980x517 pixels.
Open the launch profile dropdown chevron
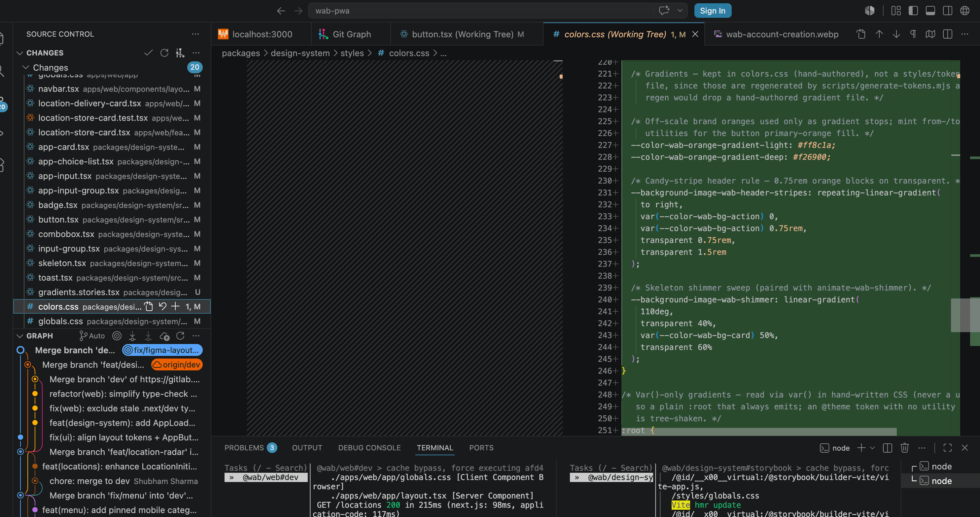(872, 448)
